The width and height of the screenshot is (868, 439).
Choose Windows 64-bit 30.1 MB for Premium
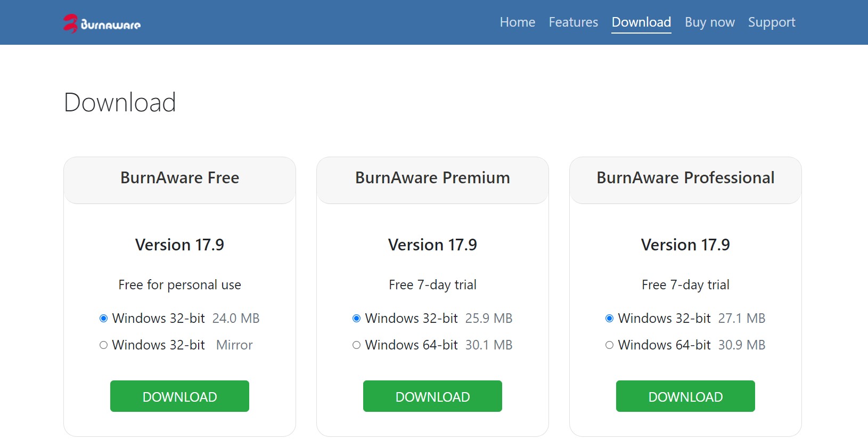356,345
